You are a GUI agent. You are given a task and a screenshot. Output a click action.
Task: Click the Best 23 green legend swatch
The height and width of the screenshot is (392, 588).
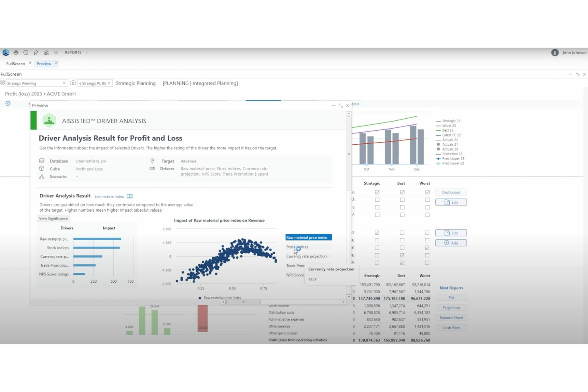438,130
